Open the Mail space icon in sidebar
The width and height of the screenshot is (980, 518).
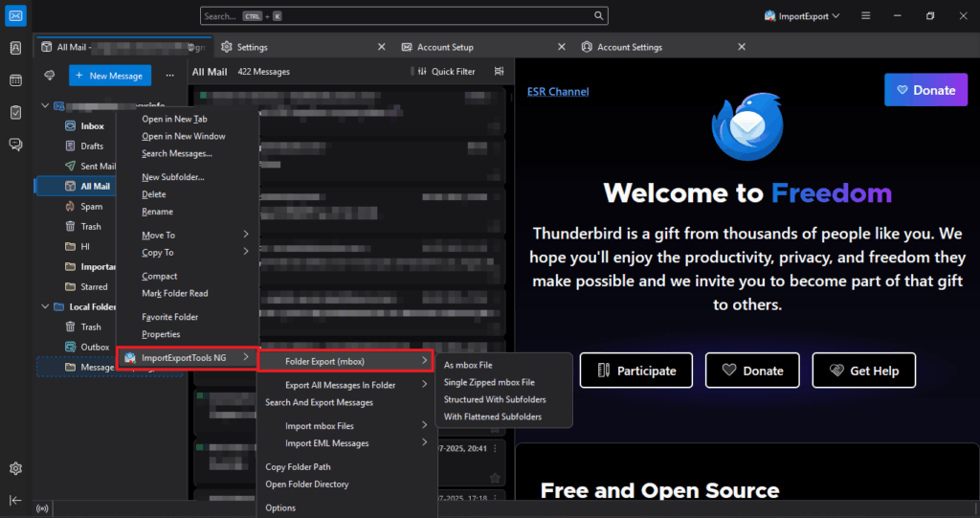click(15, 15)
